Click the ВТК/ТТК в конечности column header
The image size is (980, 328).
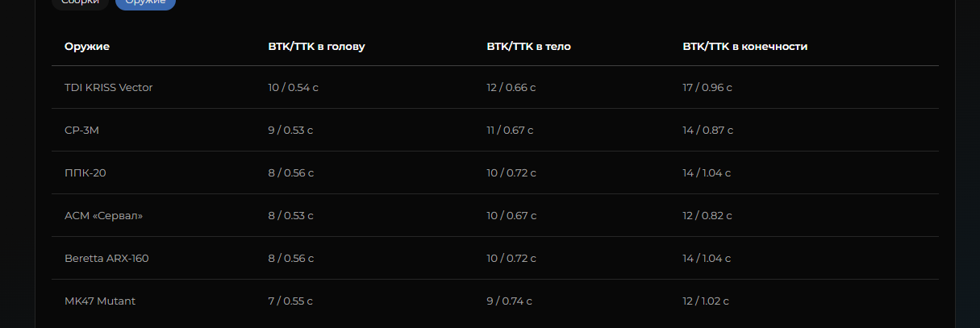point(744,47)
